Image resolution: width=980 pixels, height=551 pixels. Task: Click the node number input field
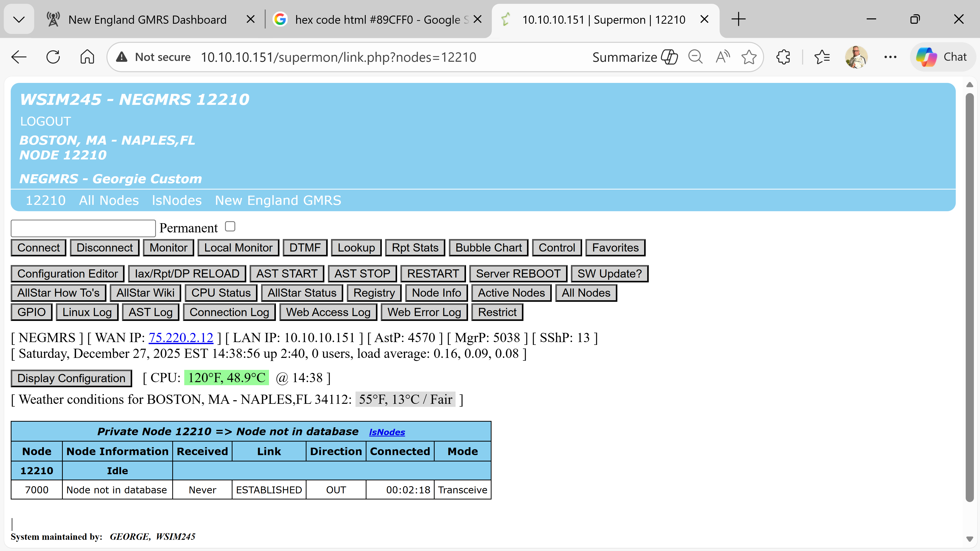click(x=83, y=228)
